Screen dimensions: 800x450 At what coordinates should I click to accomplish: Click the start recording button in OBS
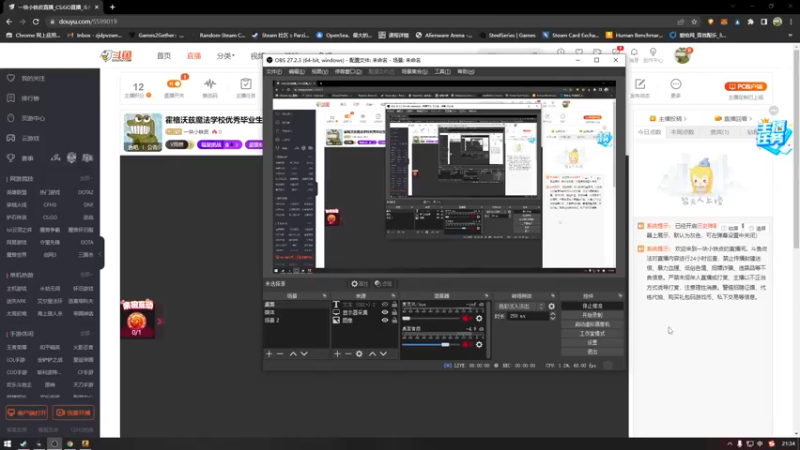click(592, 315)
